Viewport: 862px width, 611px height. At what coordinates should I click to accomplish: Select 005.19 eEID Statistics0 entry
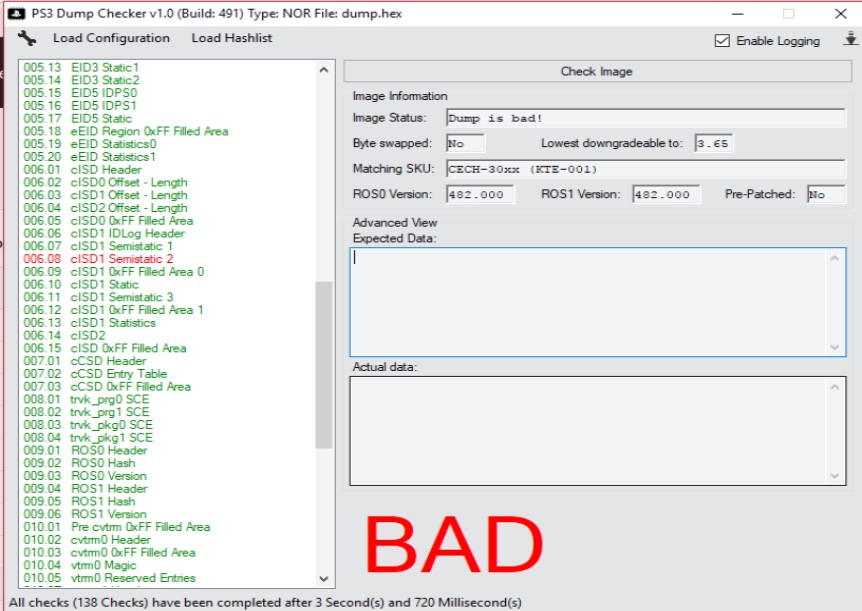(x=90, y=144)
